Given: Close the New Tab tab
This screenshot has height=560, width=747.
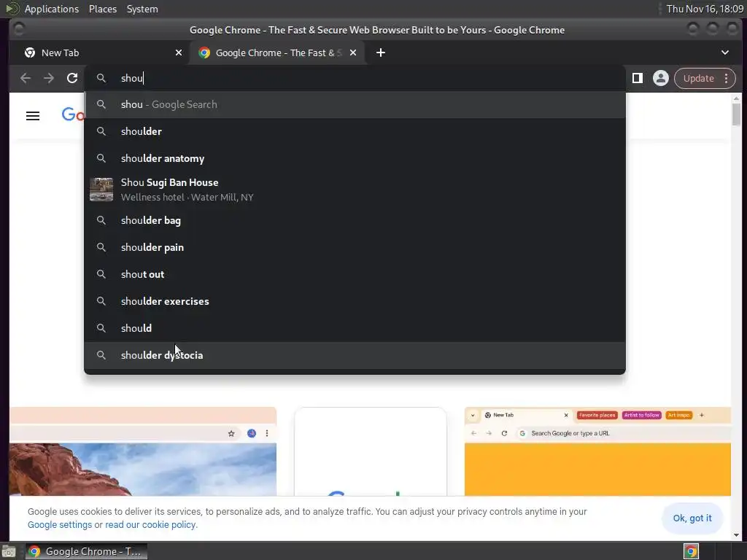Looking at the screenshot, I should [179, 52].
